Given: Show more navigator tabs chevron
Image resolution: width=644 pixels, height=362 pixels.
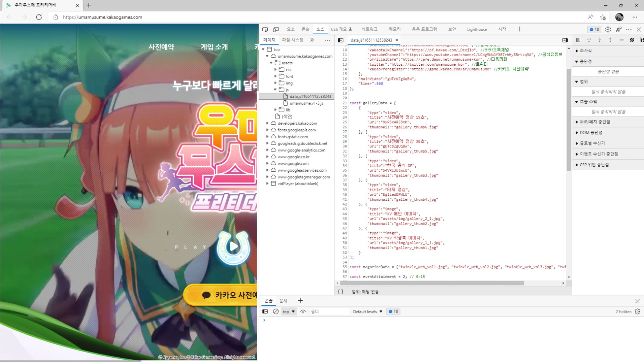Looking at the screenshot, I should pyautogui.click(x=312, y=40).
